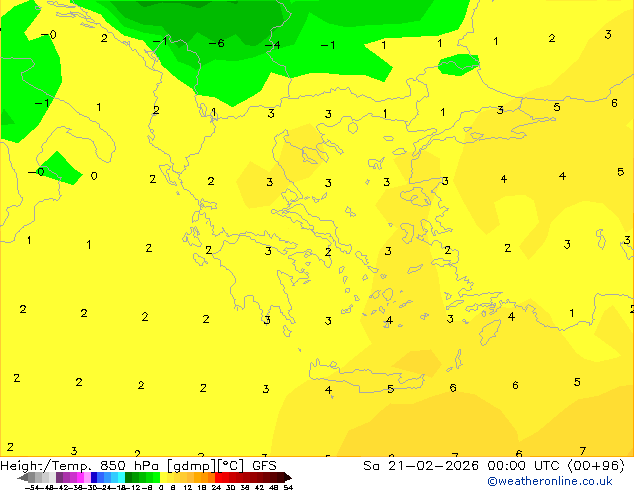Click the '12' label under the color scale
Image resolution: width=634 pixels, height=490 pixels.
tap(188, 487)
